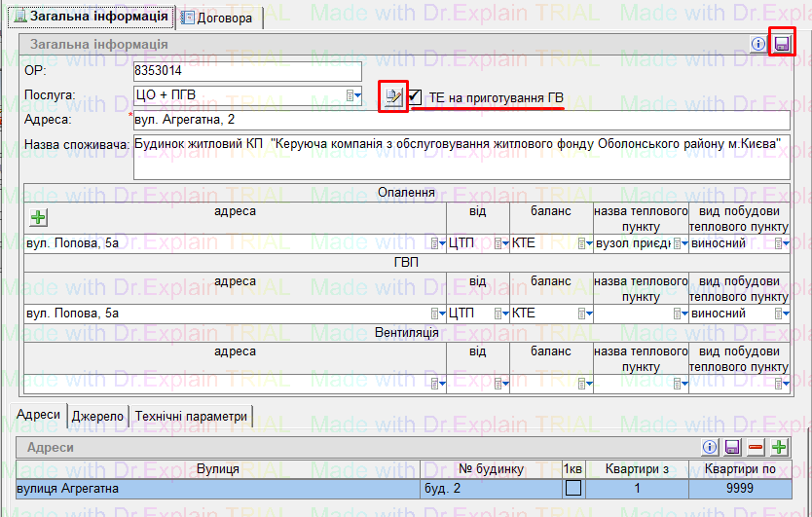Viewport: 812px width, 517px height.
Task: Toggle the ТЕ на приготування ГВ checkbox
Action: [415, 96]
